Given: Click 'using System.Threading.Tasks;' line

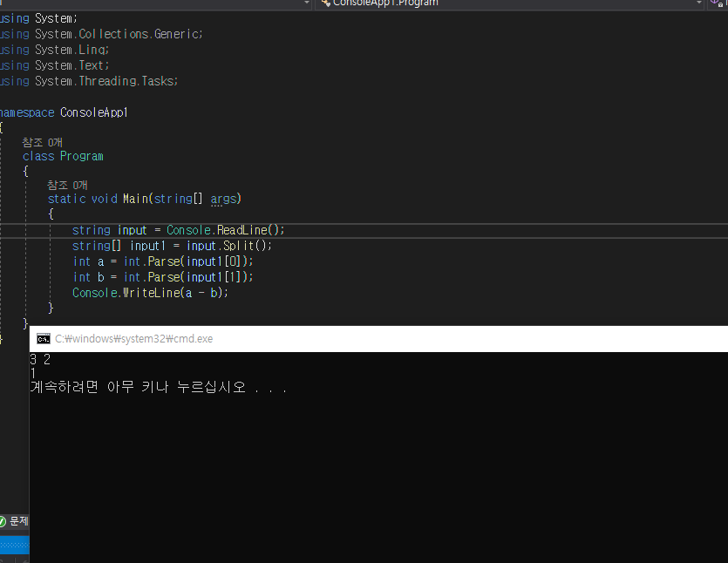Looking at the screenshot, I should coord(89,81).
